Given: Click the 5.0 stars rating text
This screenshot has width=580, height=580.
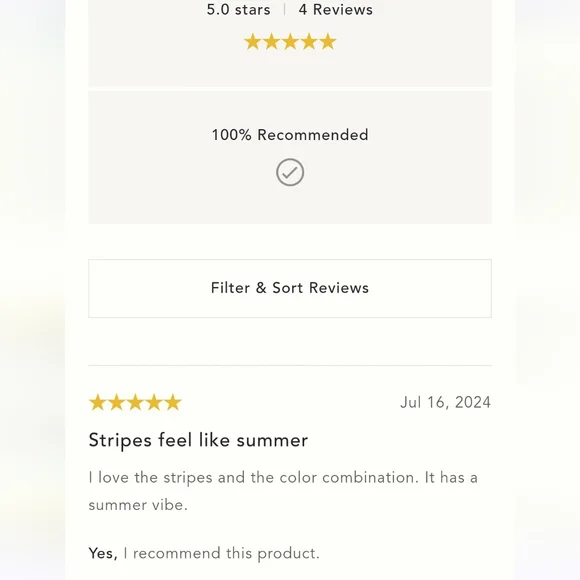Looking at the screenshot, I should pyautogui.click(x=239, y=10).
